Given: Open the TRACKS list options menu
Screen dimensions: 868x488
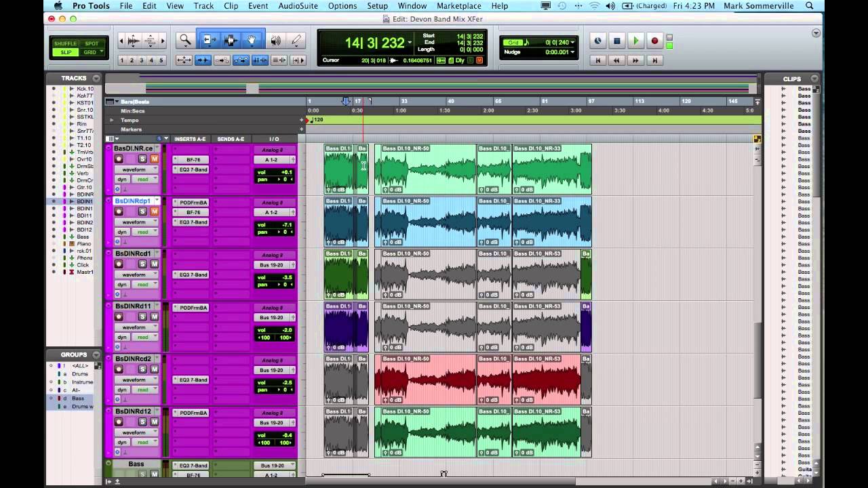Looking at the screenshot, I should point(96,79).
